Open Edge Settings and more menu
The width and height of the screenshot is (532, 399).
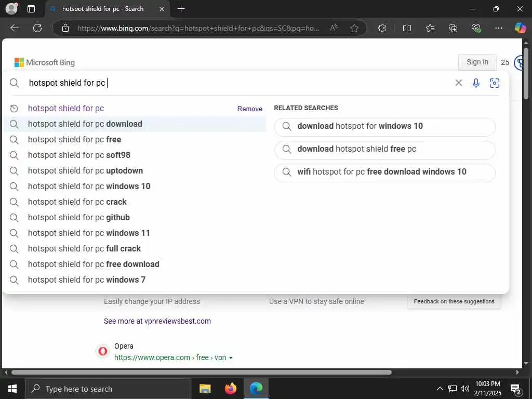498,28
